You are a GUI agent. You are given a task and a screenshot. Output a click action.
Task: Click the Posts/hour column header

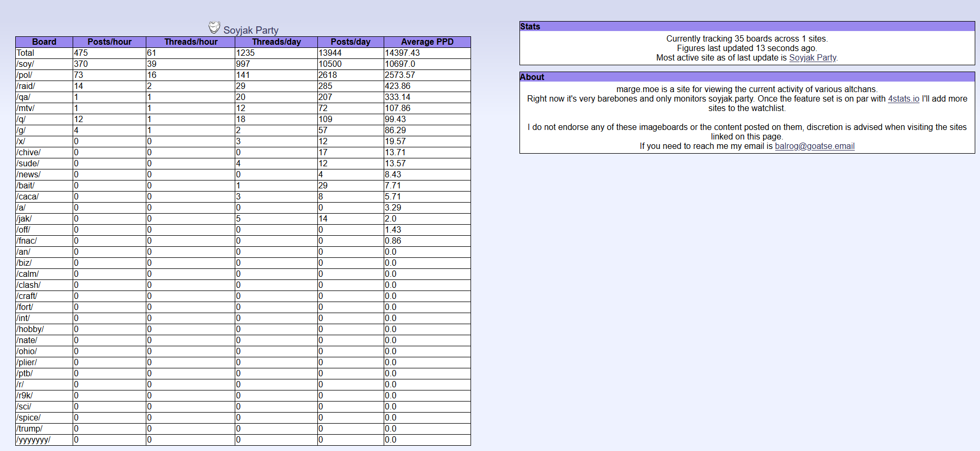coord(109,42)
